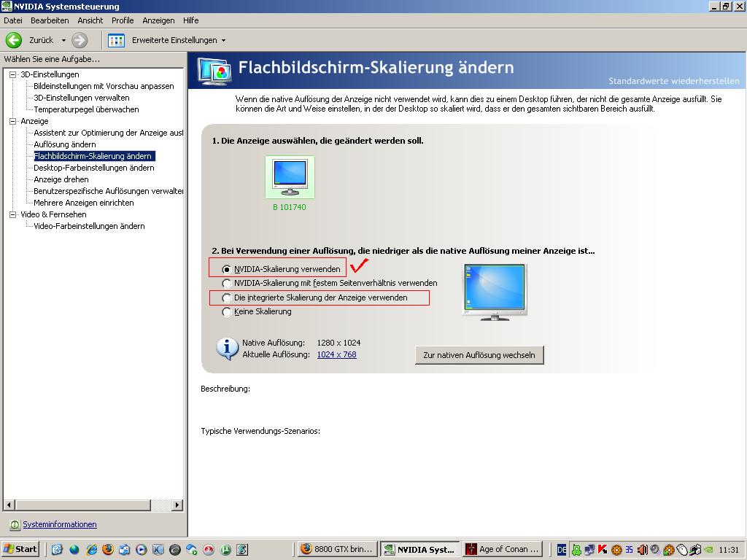747x560 pixels.
Task: Click Standardwerte wiederherstellen link
Action: [673, 81]
